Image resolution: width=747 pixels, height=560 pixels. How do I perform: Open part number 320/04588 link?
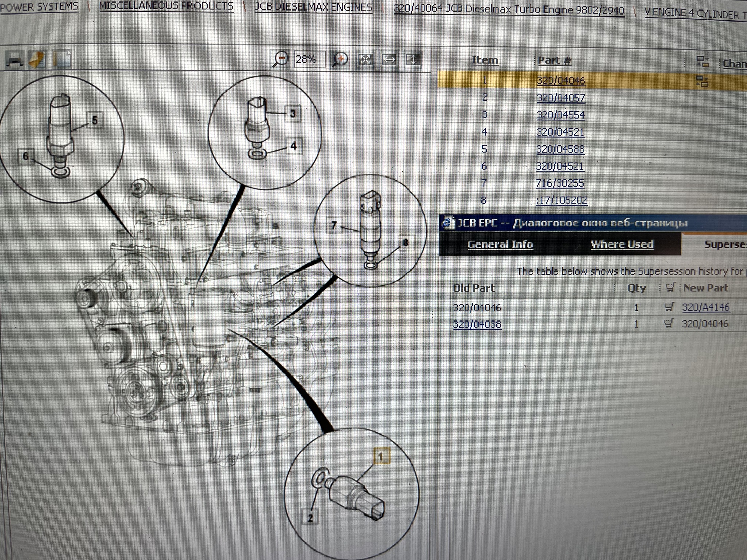click(x=560, y=149)
